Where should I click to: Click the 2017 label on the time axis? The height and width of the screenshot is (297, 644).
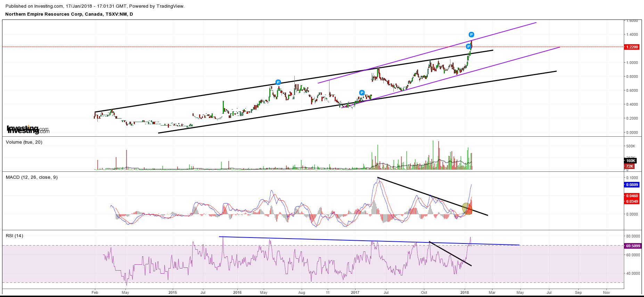(x=355, y=292)
